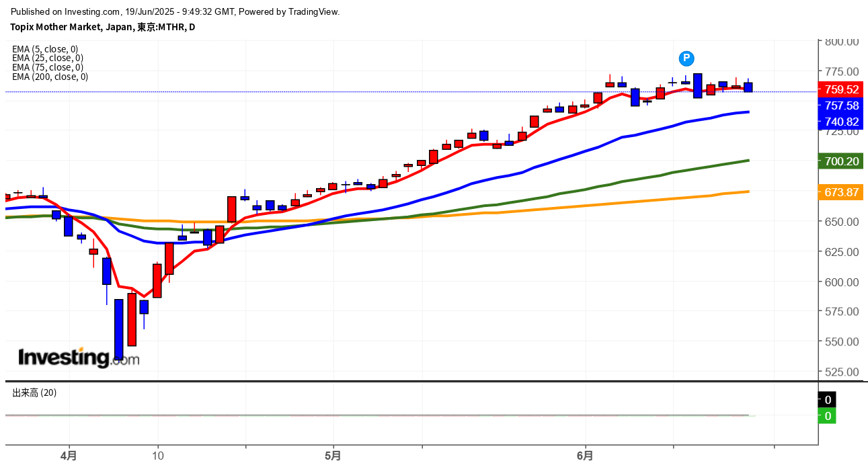Click the 600.00 price axis label

(x=843, y=282)
